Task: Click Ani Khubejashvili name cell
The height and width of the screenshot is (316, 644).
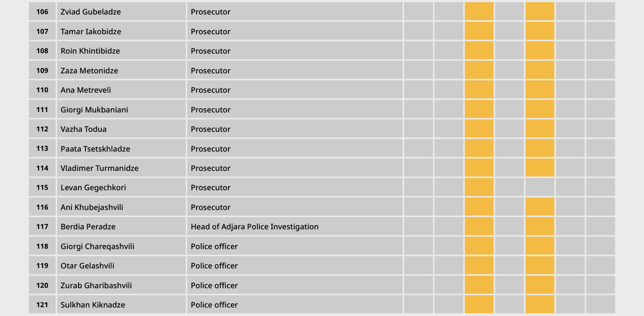Action: click(121, 207)
